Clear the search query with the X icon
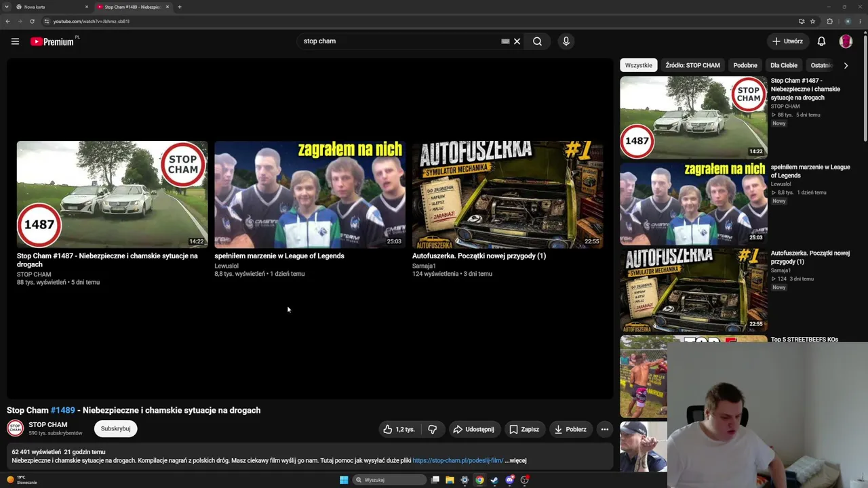 point(517,41)
